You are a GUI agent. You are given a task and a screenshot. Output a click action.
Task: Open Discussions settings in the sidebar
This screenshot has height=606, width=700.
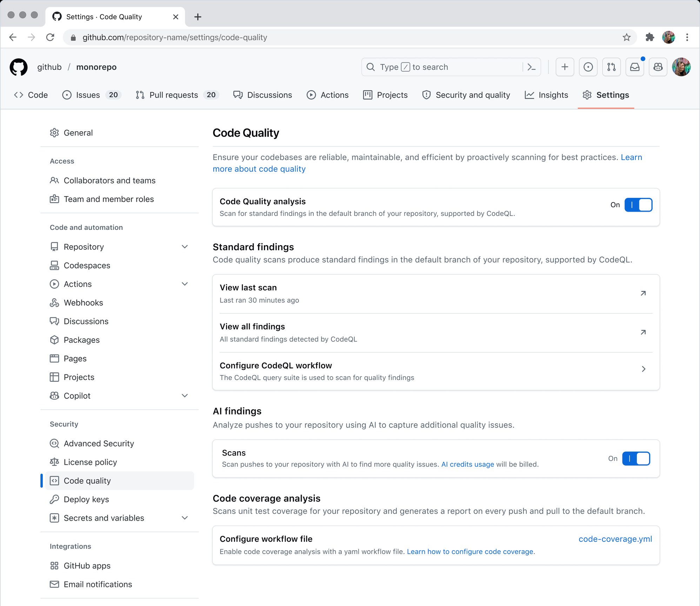pos(120,321)
